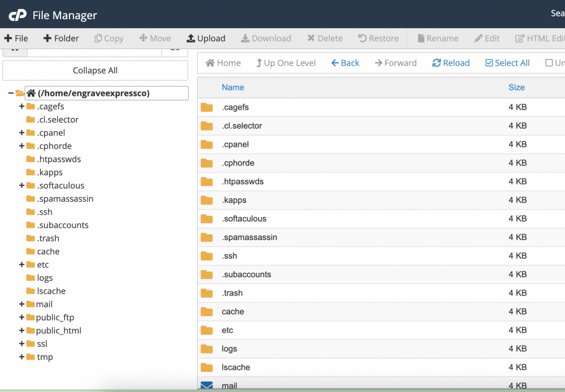565x392 pixels.
Task: Upload a file using the Upload toolbar icon
Action: [x=206, y=38]
